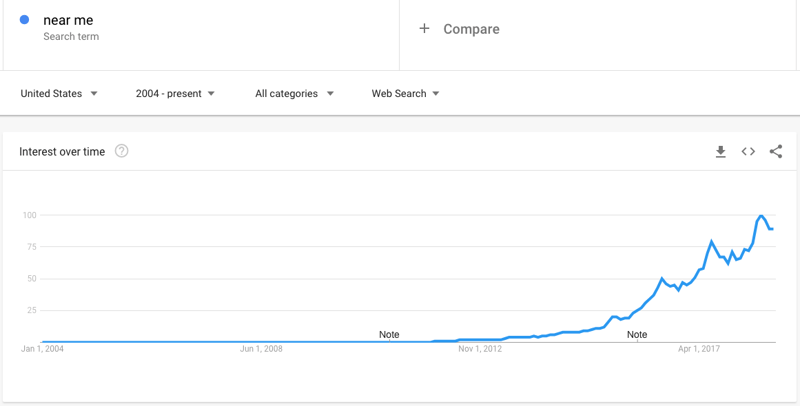Download the interest over time data
Viewport: 800px width, 406px height.
coord(720,151)
